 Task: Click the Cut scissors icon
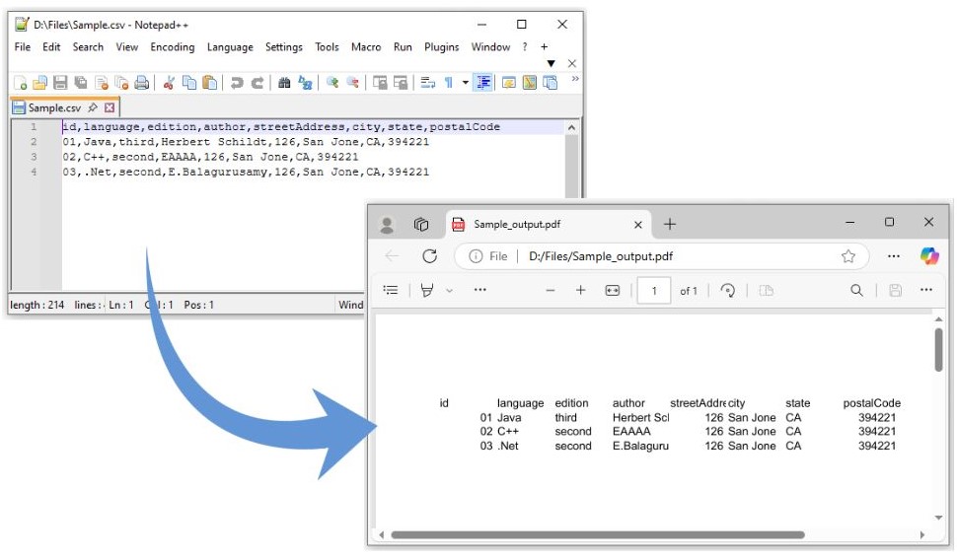click(x=169, y=83)
